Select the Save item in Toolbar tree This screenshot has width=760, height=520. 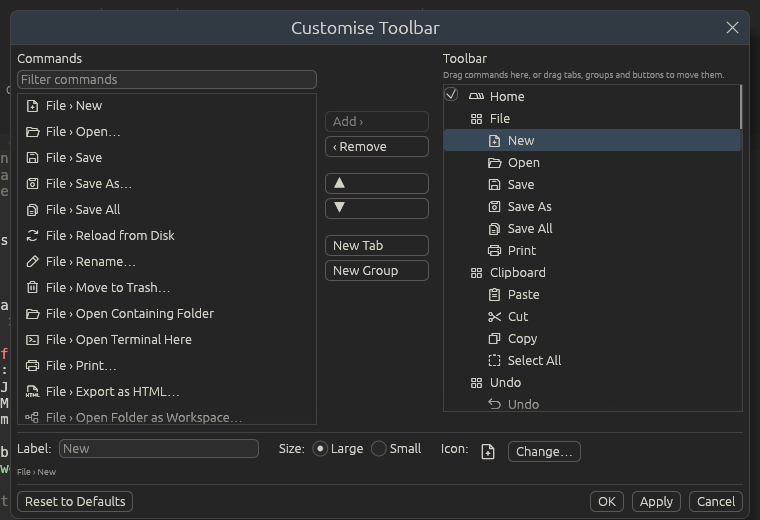(x=592, y=185)
